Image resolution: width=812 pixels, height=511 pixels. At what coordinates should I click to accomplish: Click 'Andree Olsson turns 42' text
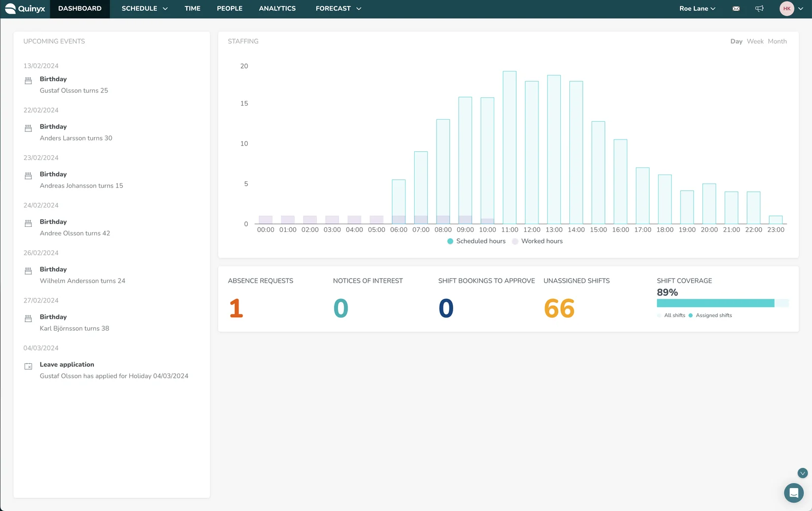(75, 233)
